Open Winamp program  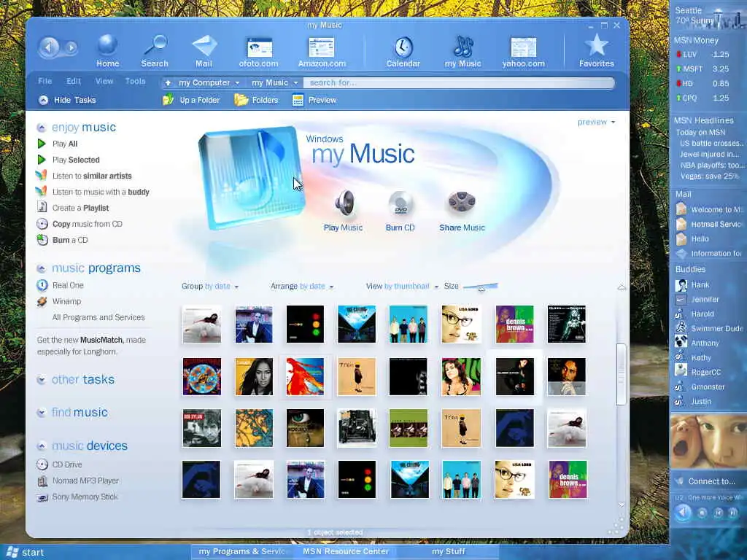(x=66, y=301)
